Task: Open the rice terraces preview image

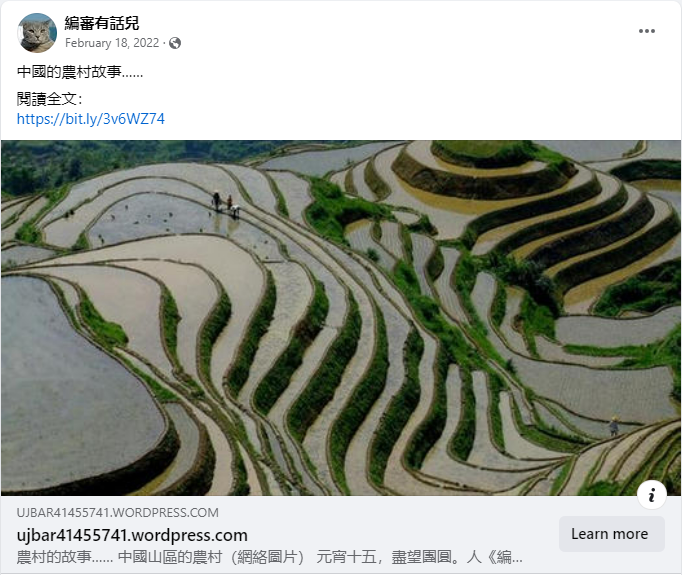Action: [341, 318]
